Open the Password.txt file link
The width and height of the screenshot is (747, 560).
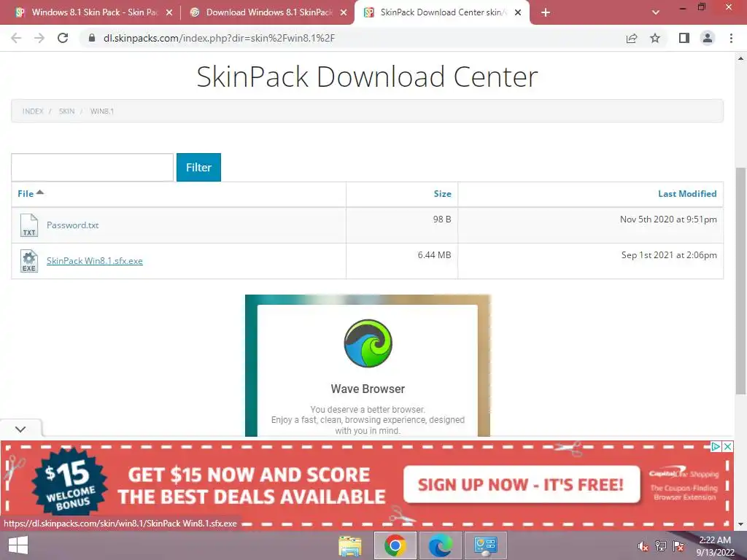(x=72, y=225)
